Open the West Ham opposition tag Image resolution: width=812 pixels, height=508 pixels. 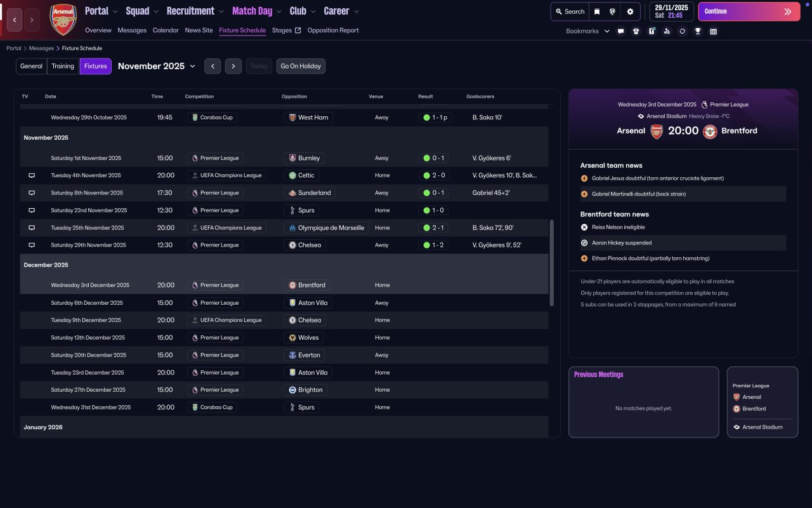308,117
